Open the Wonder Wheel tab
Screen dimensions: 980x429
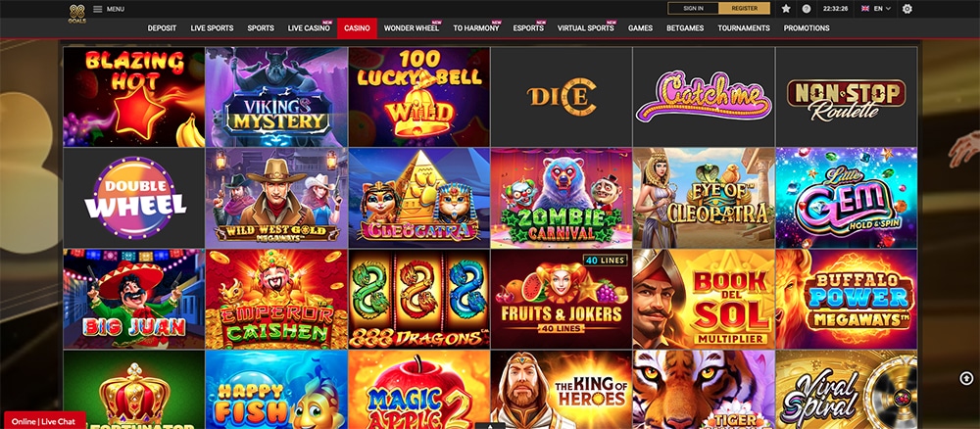coord(412,28)
